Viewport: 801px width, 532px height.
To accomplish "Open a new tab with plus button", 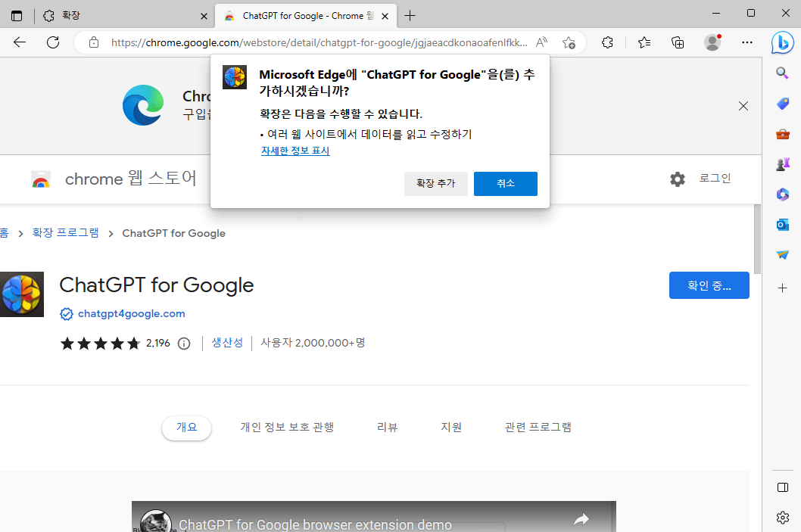I will click(x=410, y=16).
